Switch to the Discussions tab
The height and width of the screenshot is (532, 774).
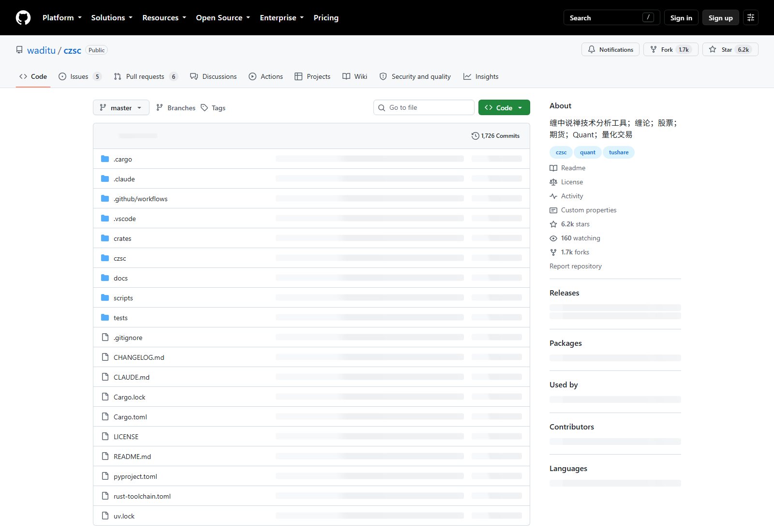click(213, 76)
